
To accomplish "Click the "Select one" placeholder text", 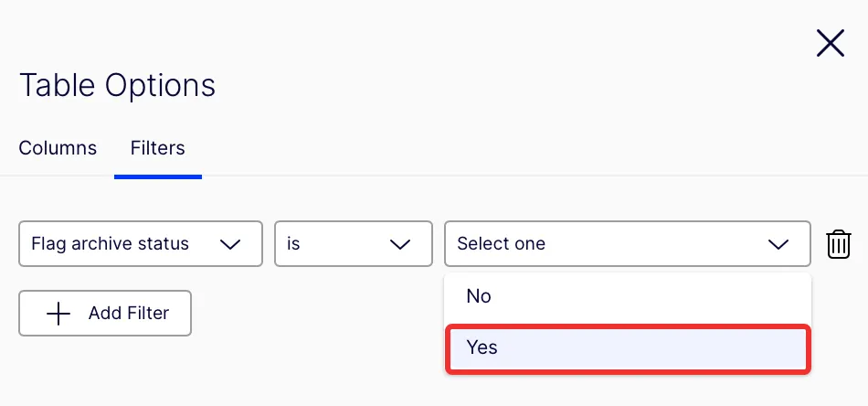I will click(501, 244).
